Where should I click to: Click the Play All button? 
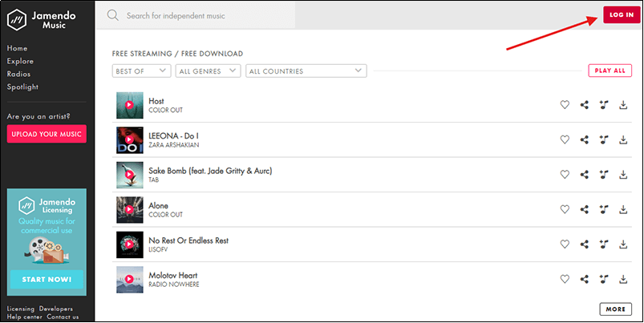(609, 71)
